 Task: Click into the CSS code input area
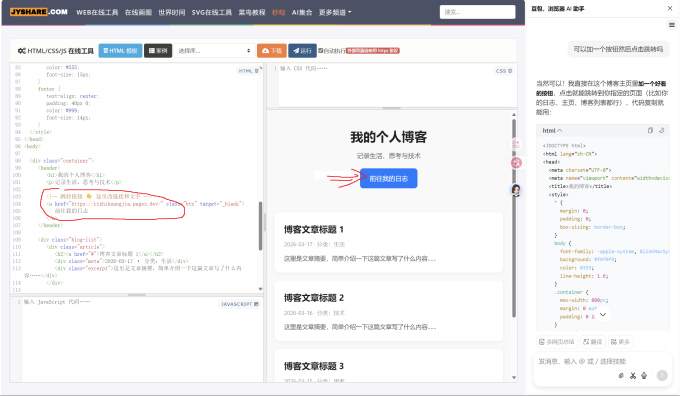(x=397, y=86)
